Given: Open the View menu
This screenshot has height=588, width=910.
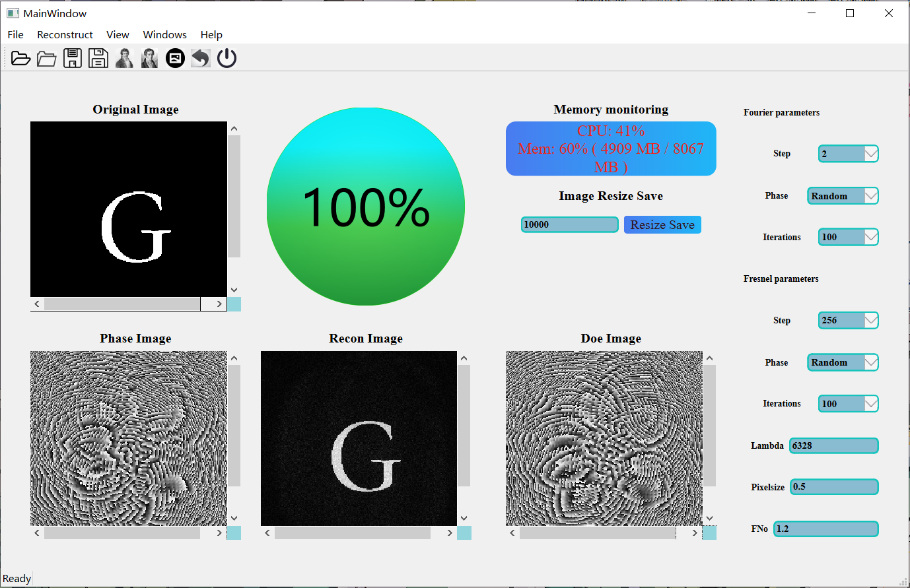Looking at the screenshot, I should click(x=118, y=34).
